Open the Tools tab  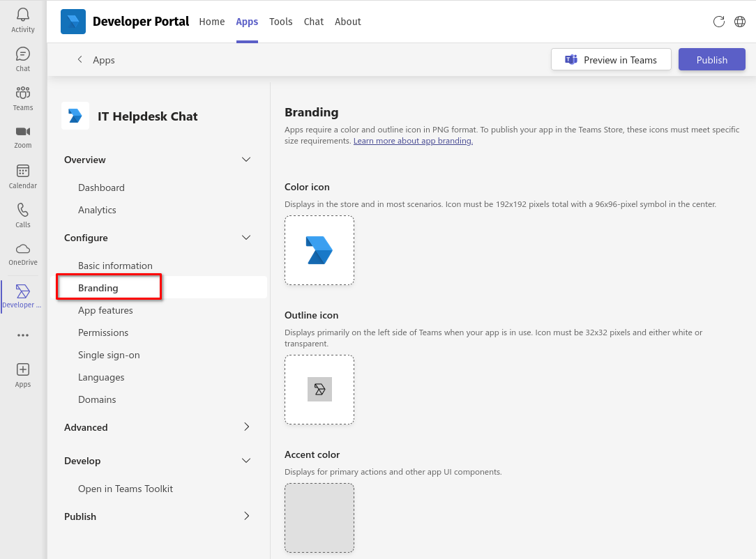(x=280, y=22)
